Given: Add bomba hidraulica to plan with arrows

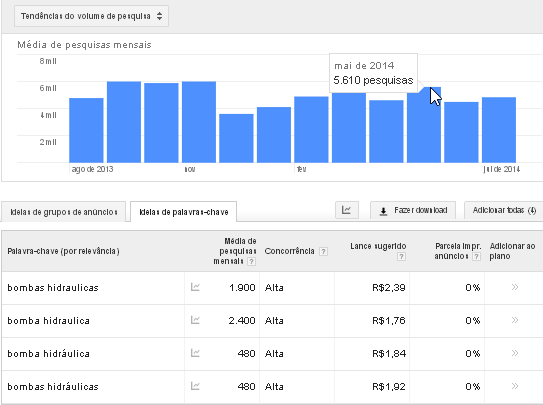Looking at the screenshot, I should tap(515, 320).
